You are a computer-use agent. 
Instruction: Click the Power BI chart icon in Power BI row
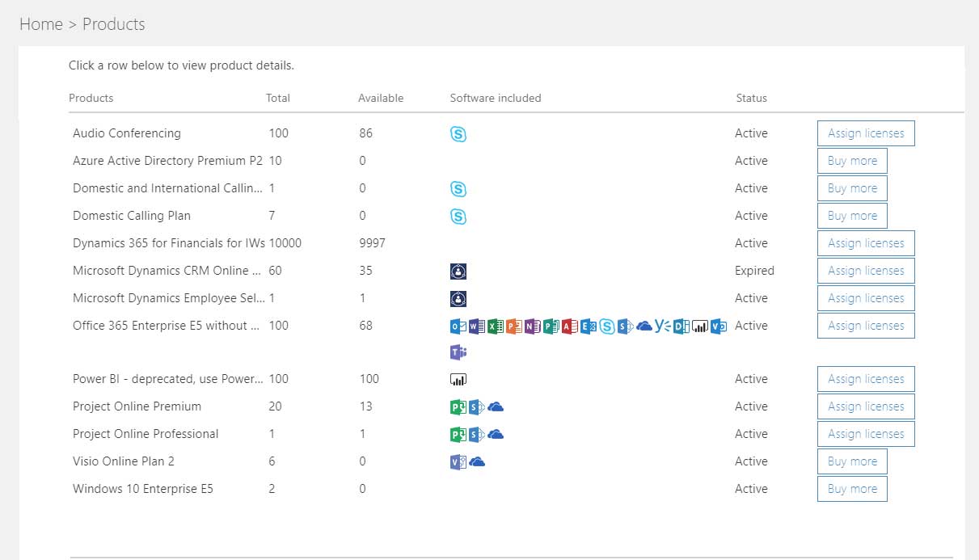tap(458, 379)
